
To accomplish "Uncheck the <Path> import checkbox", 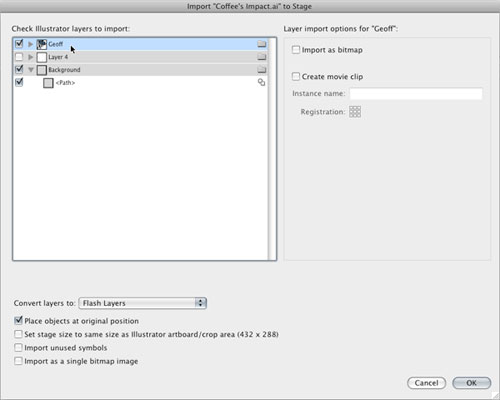I will 19,82.
